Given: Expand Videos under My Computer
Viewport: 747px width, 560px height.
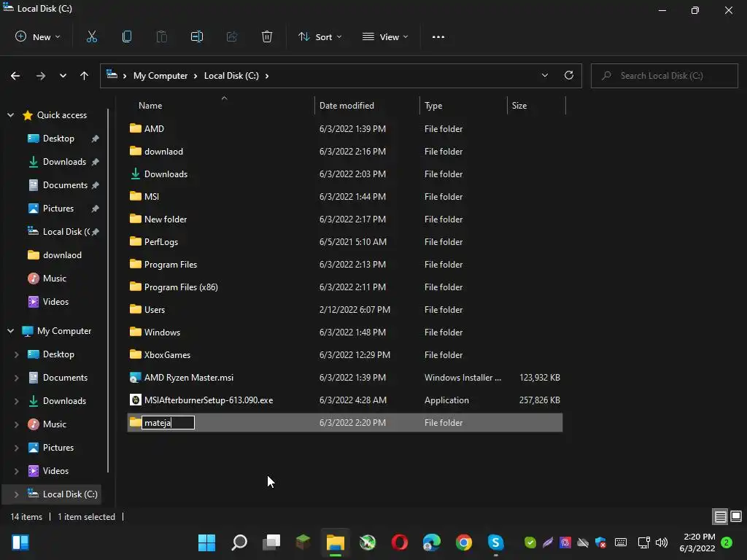Looking at the screenshot, I should 17,471.
